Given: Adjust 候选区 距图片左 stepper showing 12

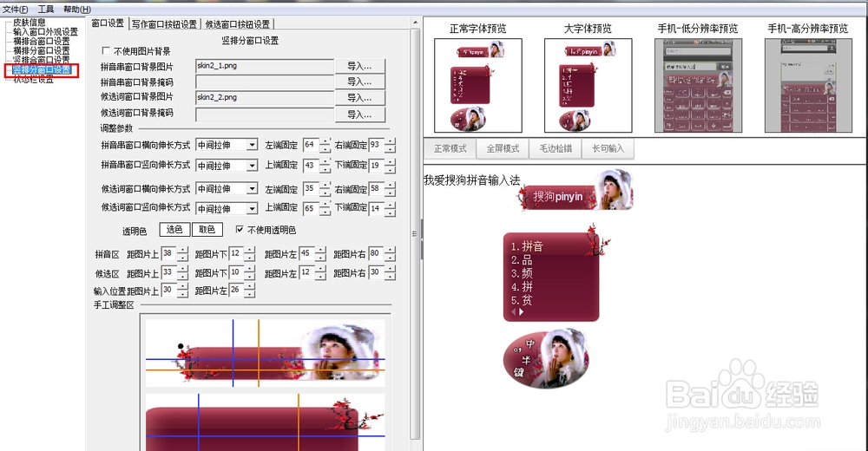Looking at the screenshot, I should point(320,273).
